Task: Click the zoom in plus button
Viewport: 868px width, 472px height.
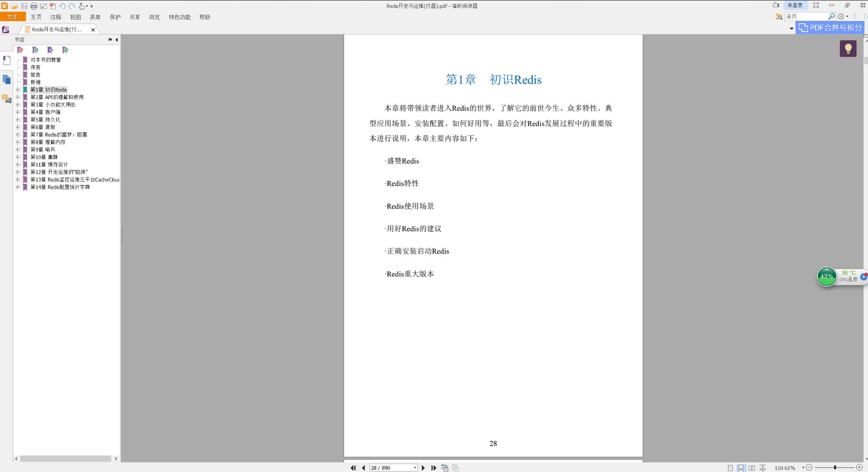Action: click(x=859, y=468)
